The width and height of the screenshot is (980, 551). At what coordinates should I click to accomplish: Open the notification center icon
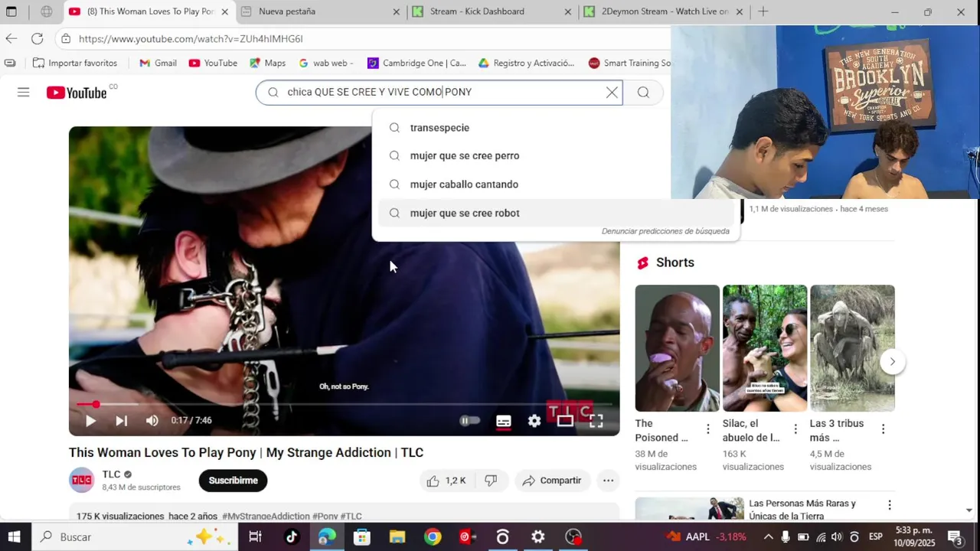tap(955, 536)
